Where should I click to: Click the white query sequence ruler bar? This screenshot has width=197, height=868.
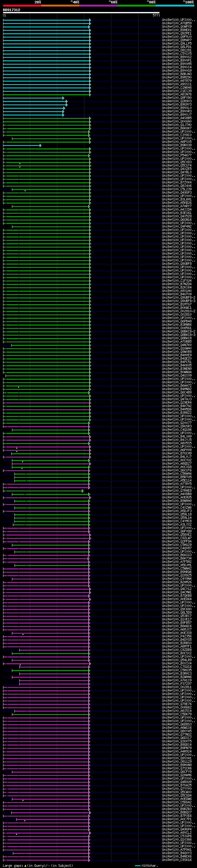pyautogui.click(x=81, y=13)
